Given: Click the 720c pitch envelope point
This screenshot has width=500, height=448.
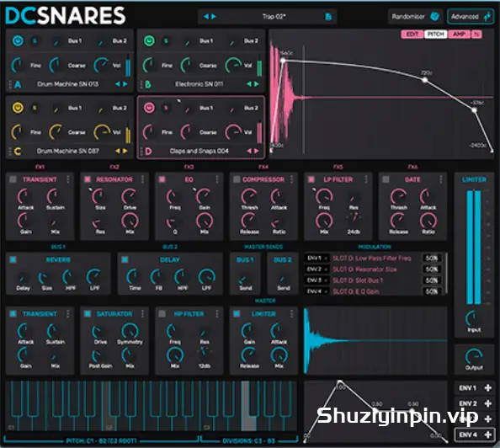Looking at the screenshot, I should [425, 80].
